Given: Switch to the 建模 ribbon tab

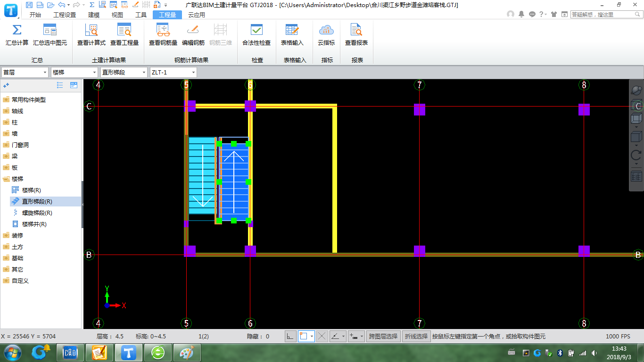Looking at the screenshot, I should tap(94, 15).
